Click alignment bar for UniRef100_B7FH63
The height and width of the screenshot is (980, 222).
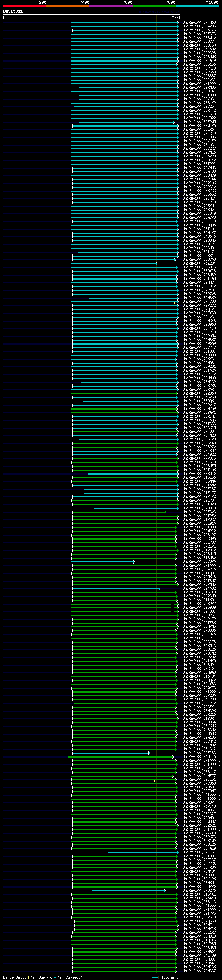[125, 23]
